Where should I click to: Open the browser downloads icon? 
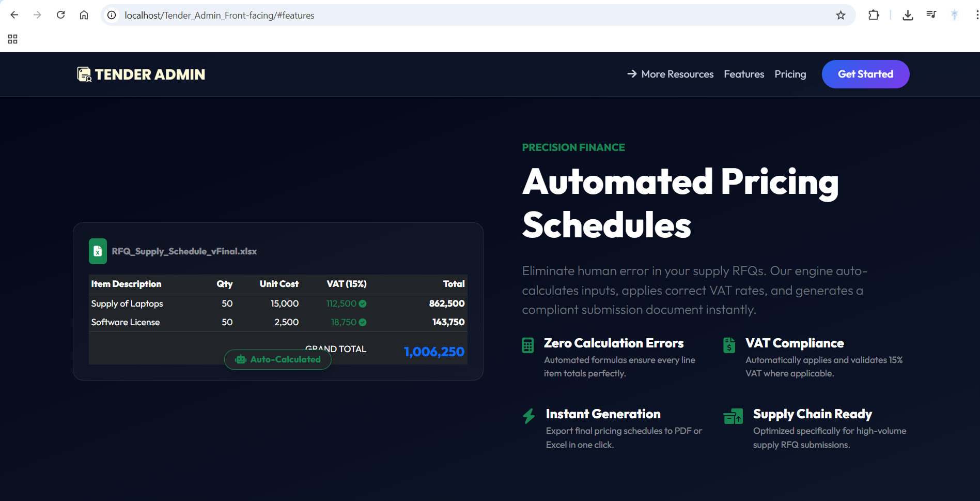tap(907, 16)
